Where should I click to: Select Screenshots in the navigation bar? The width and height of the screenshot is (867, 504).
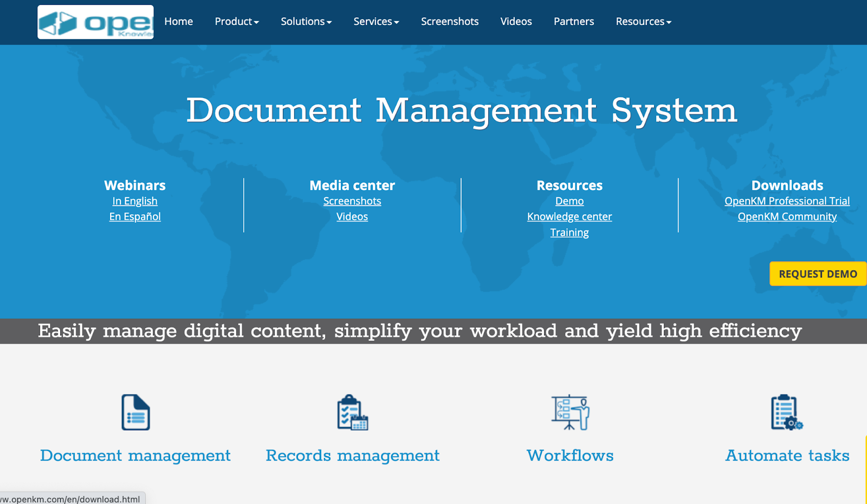click(x=450, y=22)
